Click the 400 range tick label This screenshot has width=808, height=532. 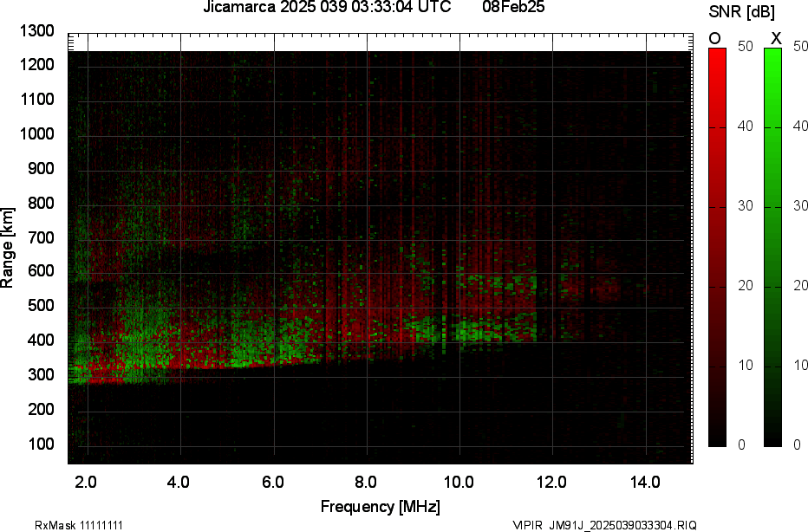click(41, 341)
